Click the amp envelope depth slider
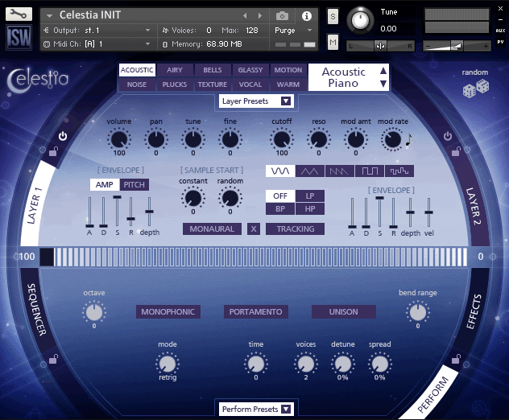Screen dimensions: 509x420 pyautogui.click(x=149, y=212)
